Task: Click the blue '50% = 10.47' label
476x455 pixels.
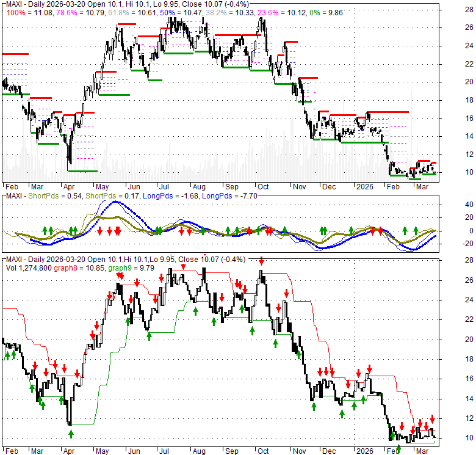Action: point(181,13)
